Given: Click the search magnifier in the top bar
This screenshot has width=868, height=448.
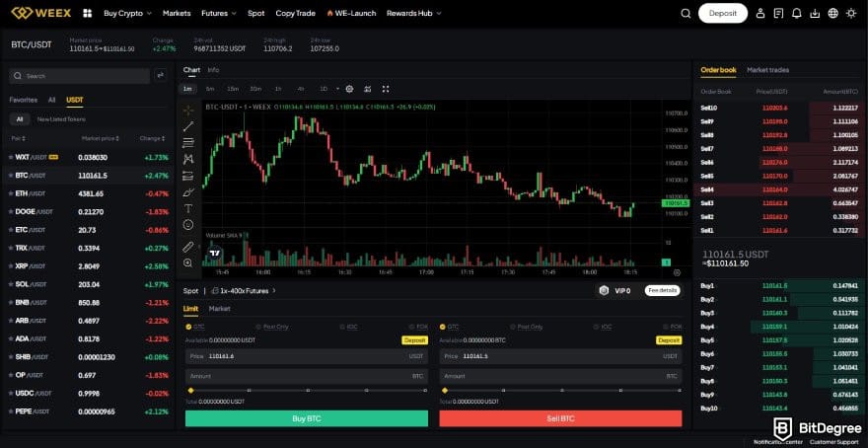Looking at the screenshot, I should point(686,13).
